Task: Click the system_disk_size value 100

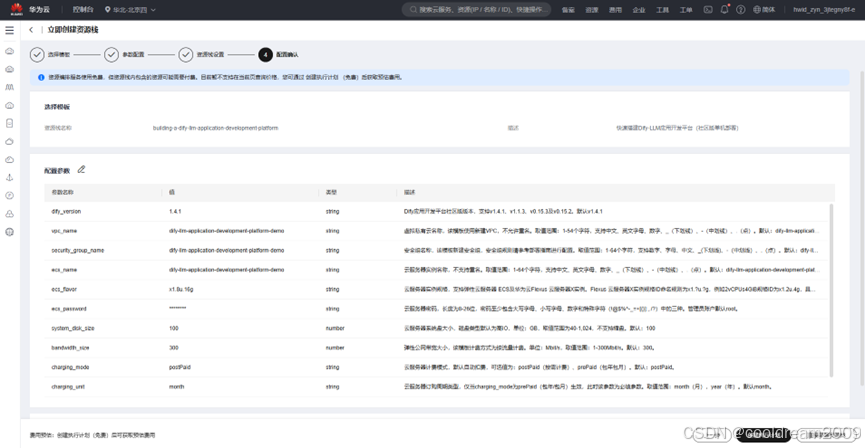Action: point(173,328)
